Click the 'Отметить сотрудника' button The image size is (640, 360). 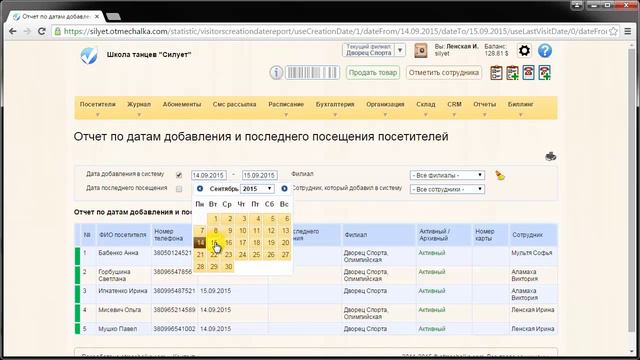(444, 73)
